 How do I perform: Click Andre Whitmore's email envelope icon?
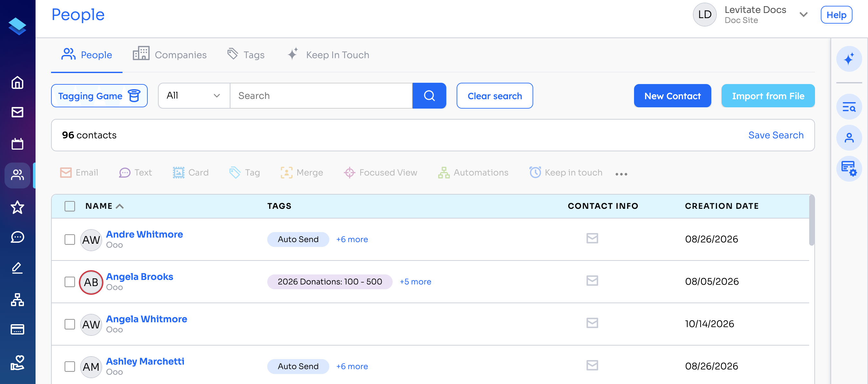click(592, 238)
